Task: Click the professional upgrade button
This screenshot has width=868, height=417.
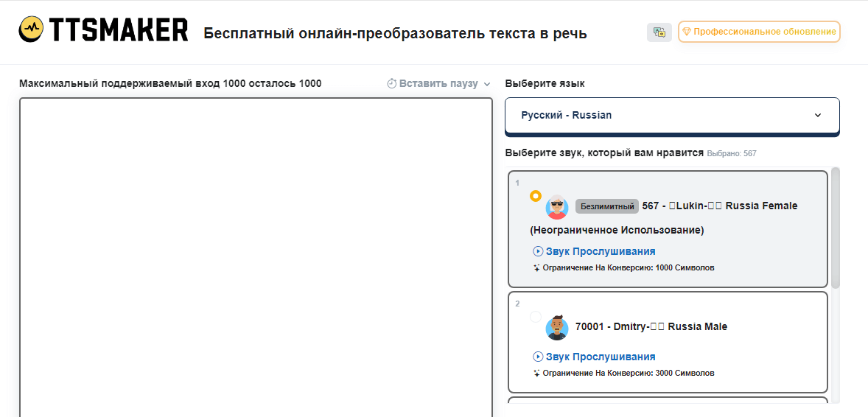Action: (759, 32)
